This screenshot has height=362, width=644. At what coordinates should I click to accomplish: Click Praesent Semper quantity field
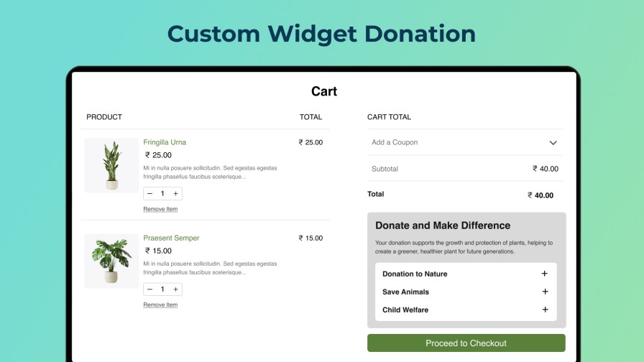(162, 289)
